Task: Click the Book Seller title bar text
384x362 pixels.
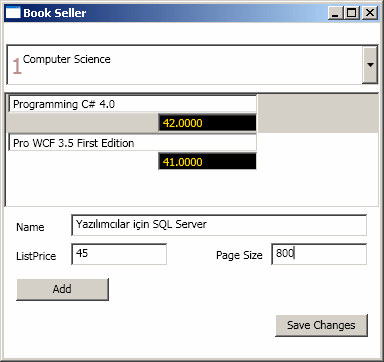Action: pyautogui.click(x=55, y=13)
